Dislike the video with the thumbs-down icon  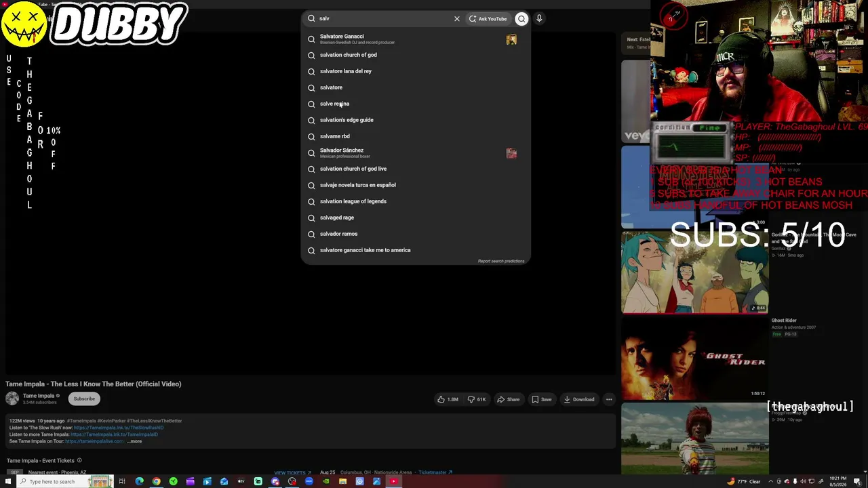tap(477, 399)
